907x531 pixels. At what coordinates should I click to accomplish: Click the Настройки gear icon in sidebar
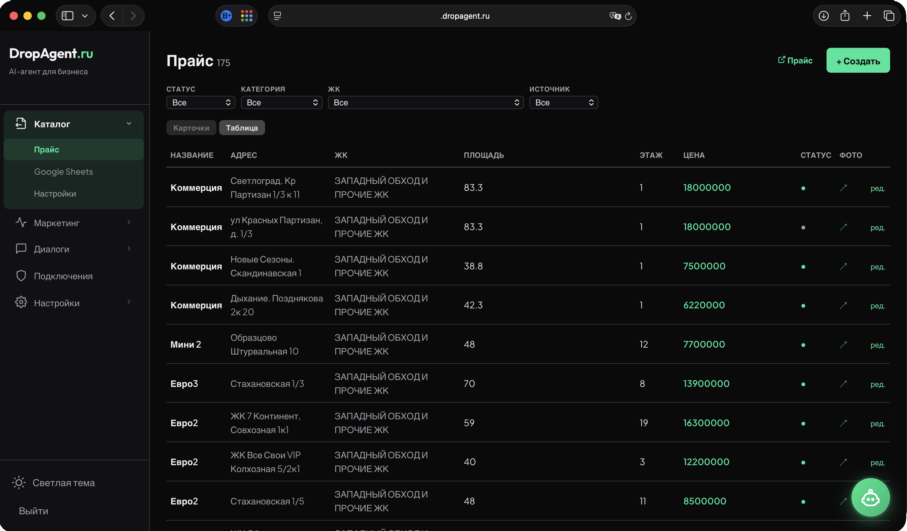tap(21, 303)
